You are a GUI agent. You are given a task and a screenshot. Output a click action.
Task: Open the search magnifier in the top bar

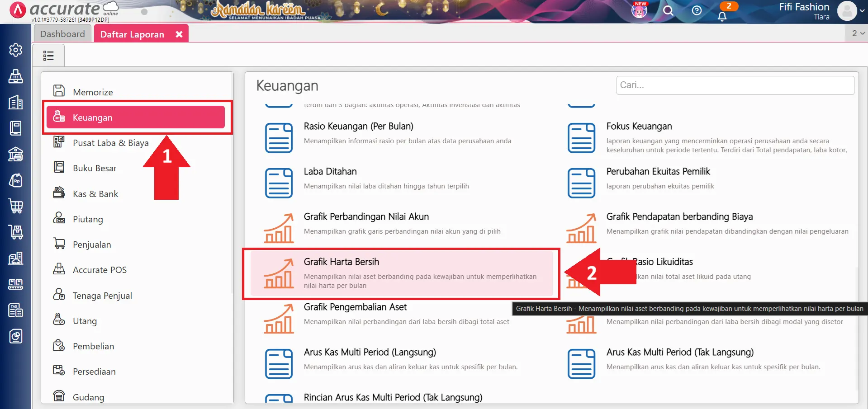point(668,10)
